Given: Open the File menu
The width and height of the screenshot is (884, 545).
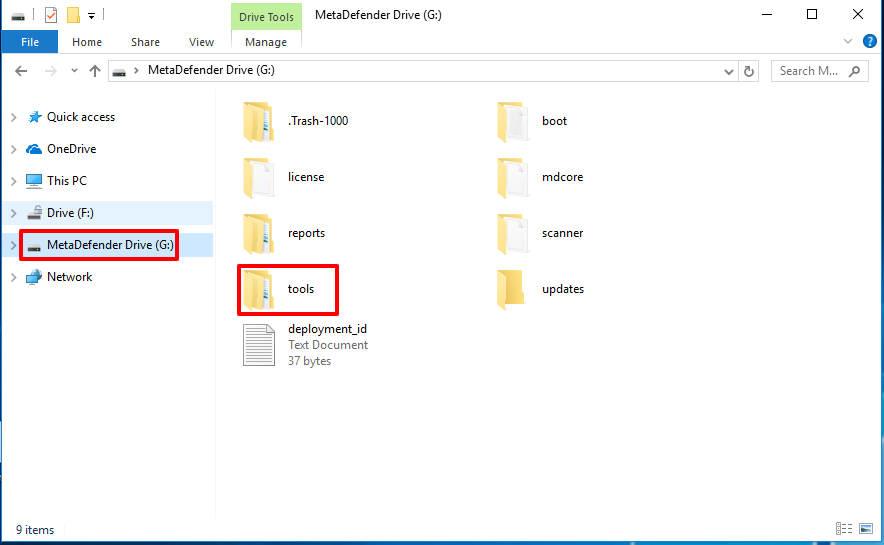Looking at the screenshot, I should pos(30,42).
